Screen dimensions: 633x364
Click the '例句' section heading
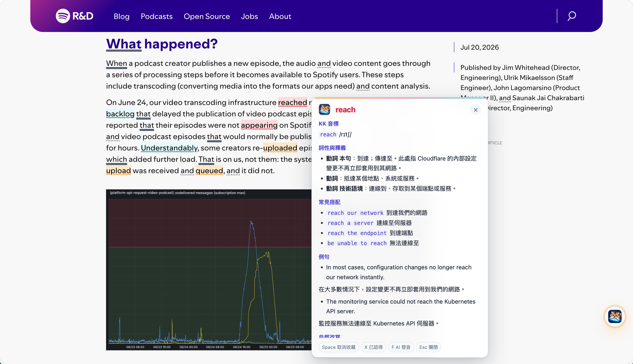pos(324,256)
